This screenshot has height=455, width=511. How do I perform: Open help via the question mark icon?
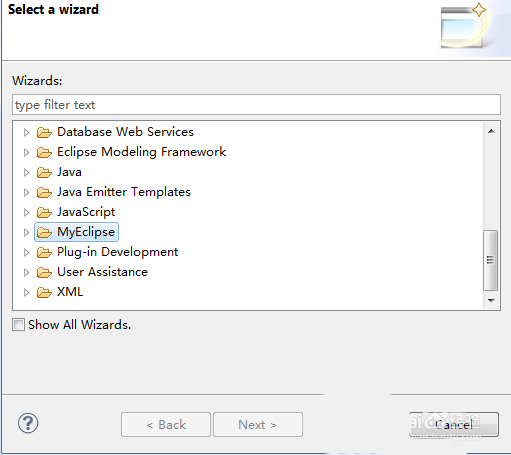(x=28, y=423)
